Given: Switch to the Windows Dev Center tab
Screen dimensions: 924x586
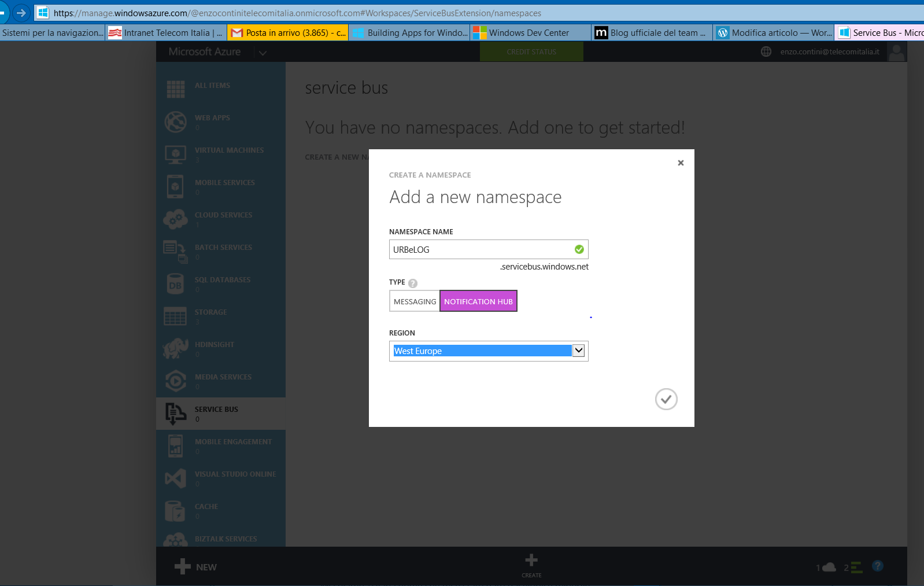Looking at the screenshot, I should pyautogui.click(x=528, y=33).
